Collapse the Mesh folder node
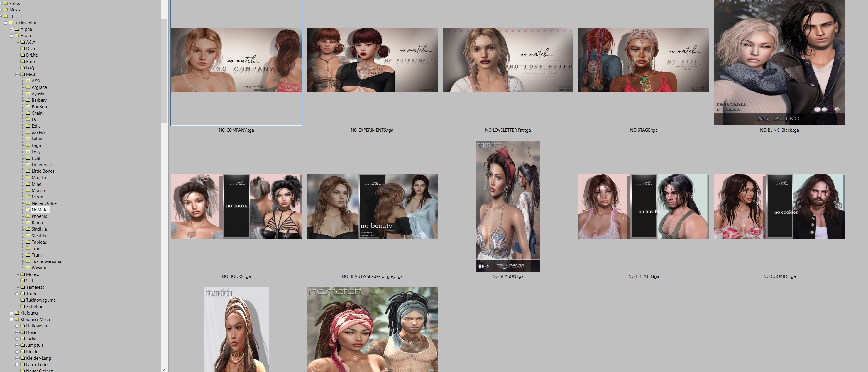This screenshot has width=868, height=372. 17,74
